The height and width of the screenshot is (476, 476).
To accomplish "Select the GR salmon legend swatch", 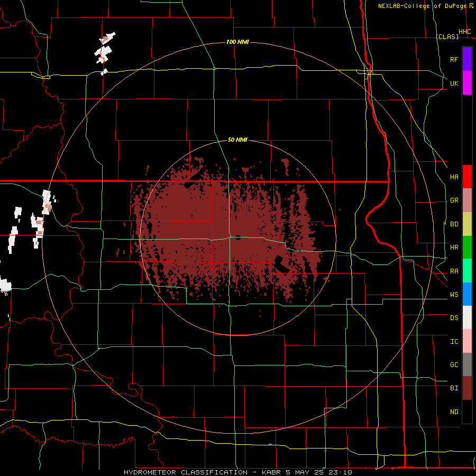I will [x=467, y=200].
